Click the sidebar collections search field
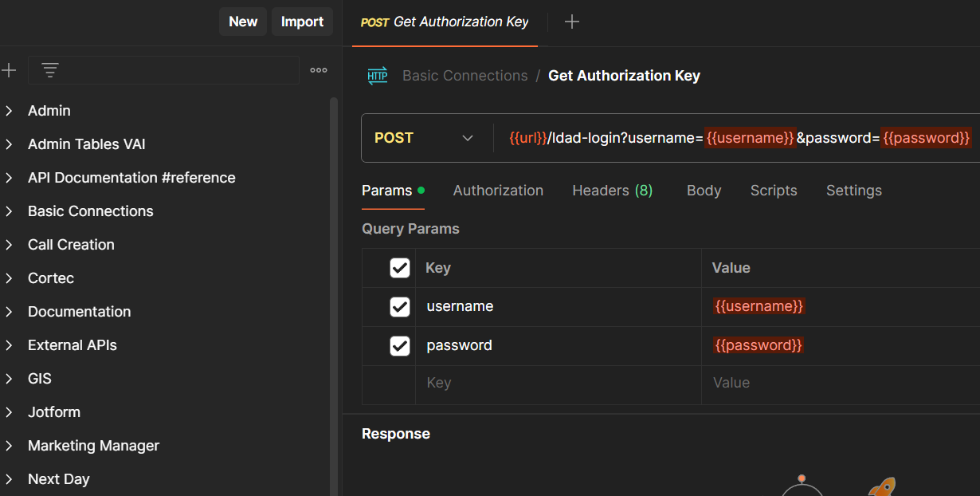 pos(163,70)
